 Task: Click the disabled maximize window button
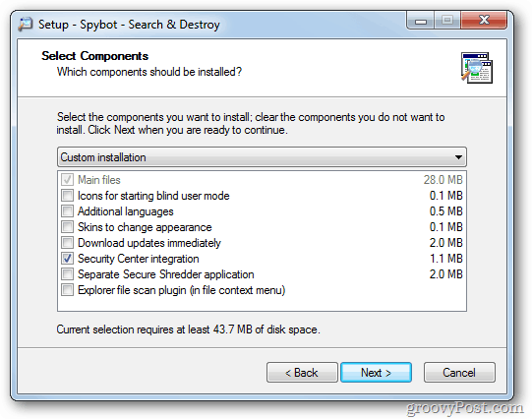point(447,21)
